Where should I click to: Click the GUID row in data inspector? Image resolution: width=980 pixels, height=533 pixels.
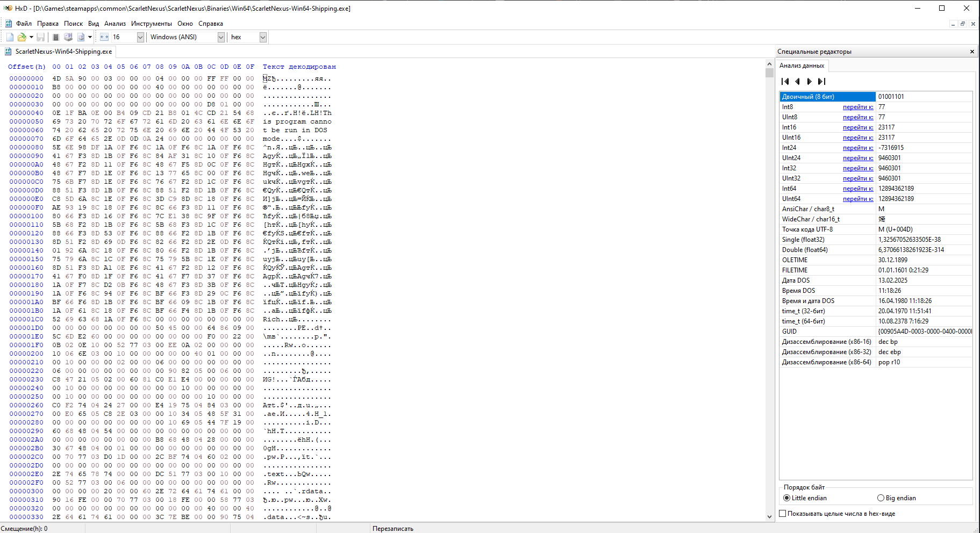(876, 332)
